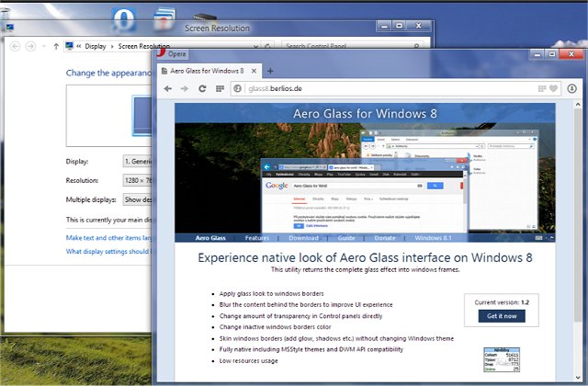Click Screen Resolution in the breadcrumb path
Image resolution: width=588 pixels, height=386 pixels.
(143, 46)
